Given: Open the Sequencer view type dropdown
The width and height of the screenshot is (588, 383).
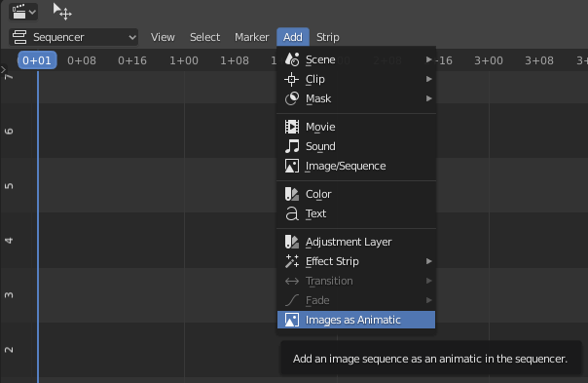Looking at the screenshot, I should [x=74, y=37].
